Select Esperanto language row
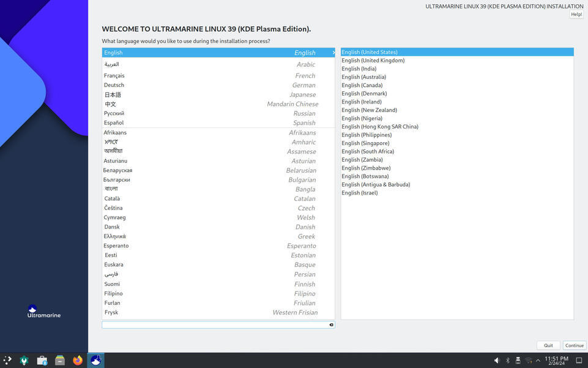Viewport: 588px width, 368px height. pos(218,246)
